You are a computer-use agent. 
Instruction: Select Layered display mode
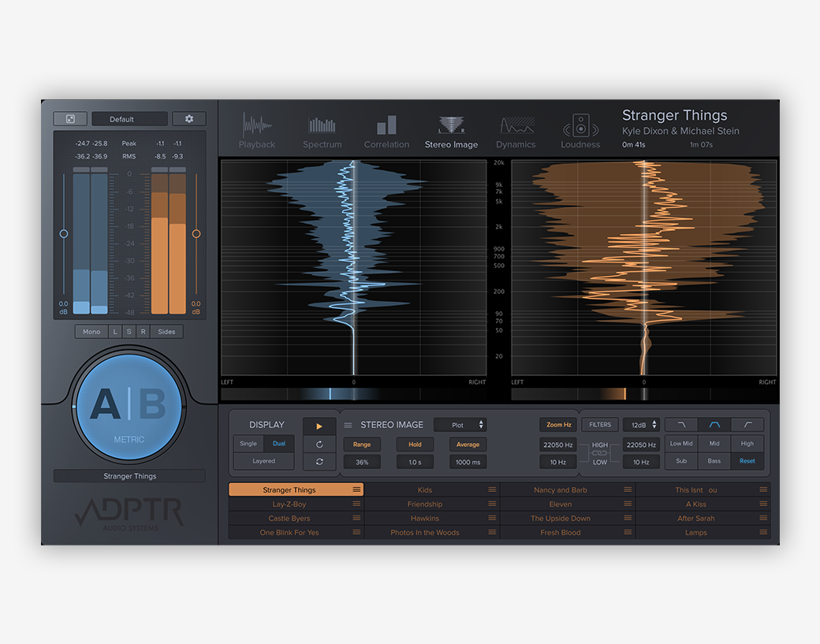[263, 460]
